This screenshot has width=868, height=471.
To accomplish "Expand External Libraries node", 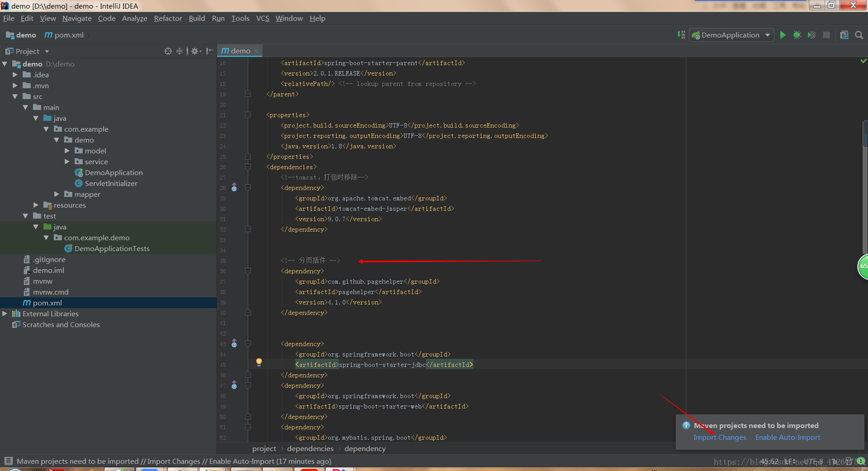I will click(5, 314).
